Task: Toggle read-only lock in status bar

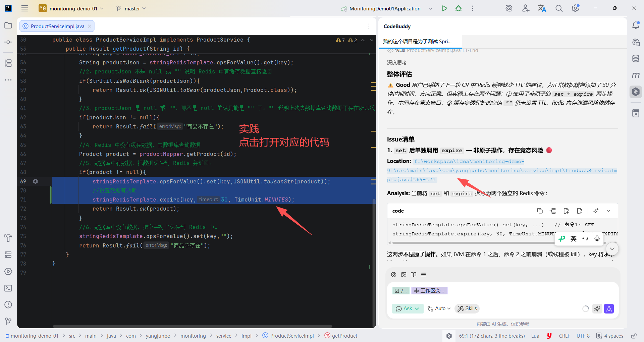Action: (x=634, y=336)
